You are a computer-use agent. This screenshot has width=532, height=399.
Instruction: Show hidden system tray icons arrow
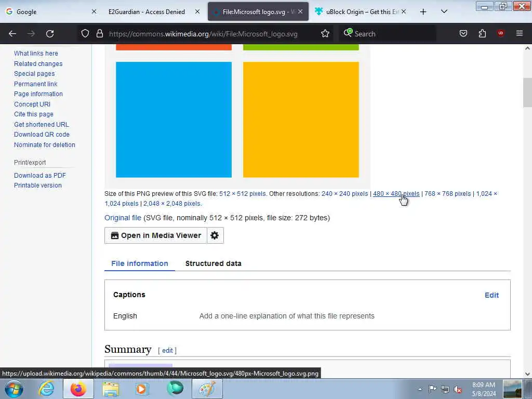(420, 389)
